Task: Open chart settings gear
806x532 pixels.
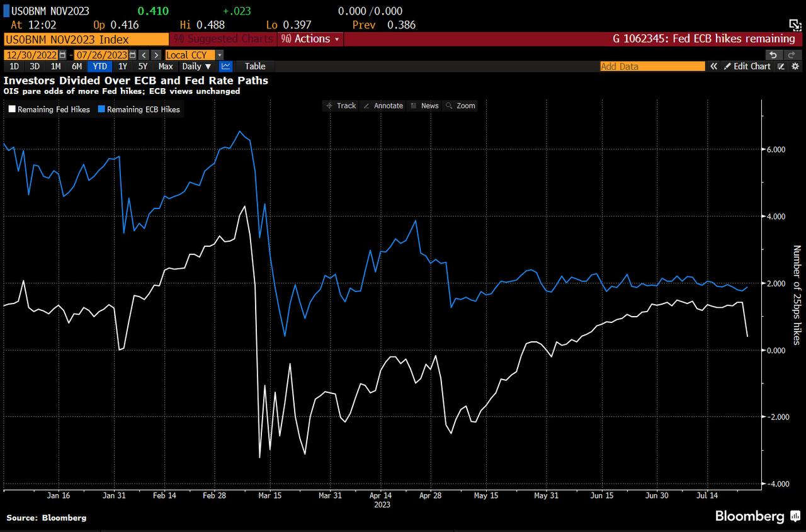Action: pyautogui.click(x=795, y=66)
